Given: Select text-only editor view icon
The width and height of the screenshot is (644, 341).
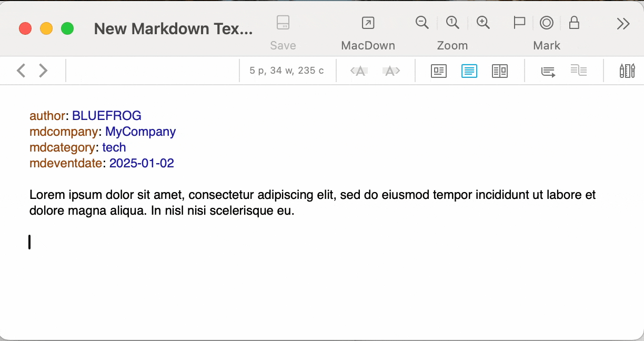Looking at the screenshot, I should [469, 71].
